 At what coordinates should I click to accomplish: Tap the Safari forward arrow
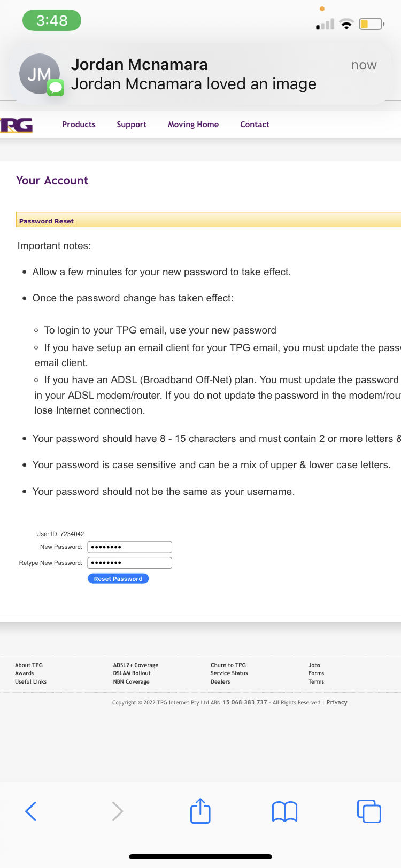pyautogui.click(x=118, y=811)
